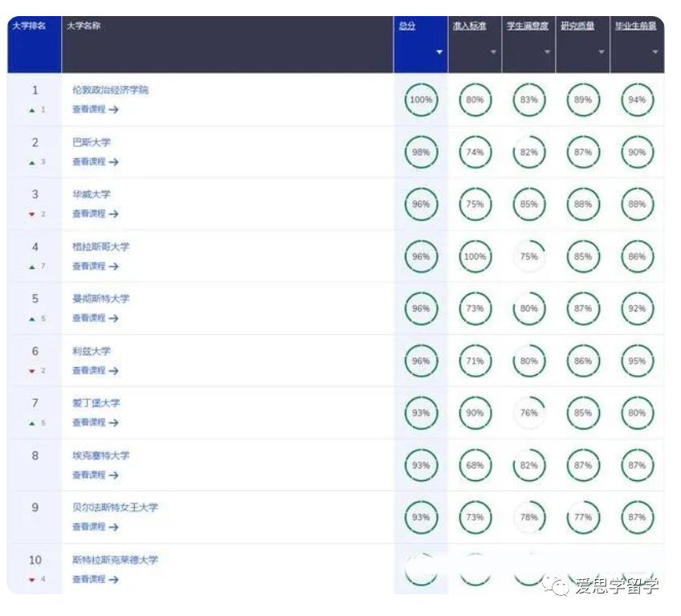Click the red down-triangle under rank 6

pyautogui.click(x=31, y=371)
